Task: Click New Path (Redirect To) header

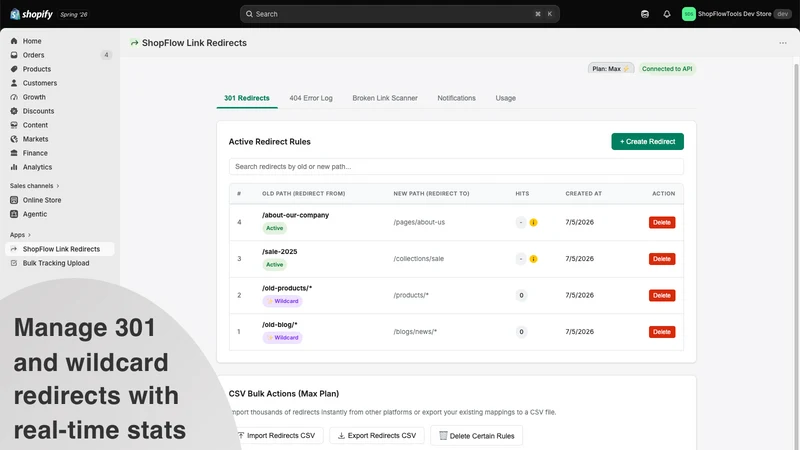Action: (x=431, y=194)
